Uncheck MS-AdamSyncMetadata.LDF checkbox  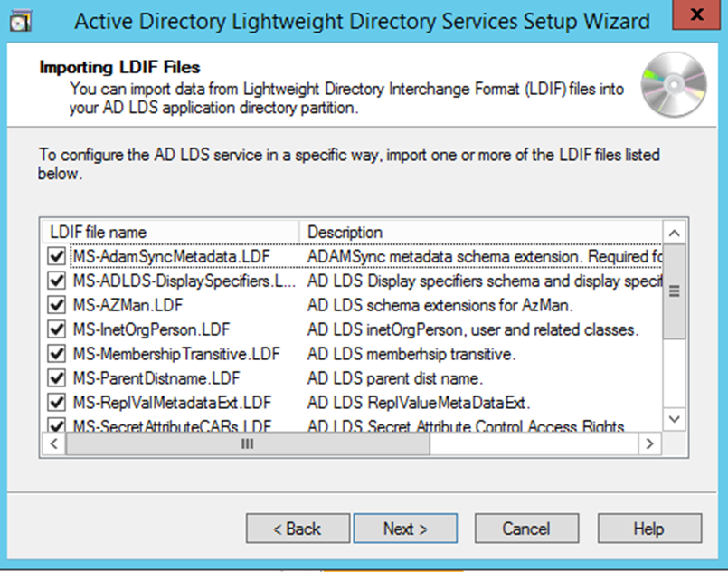click(57, 257)
